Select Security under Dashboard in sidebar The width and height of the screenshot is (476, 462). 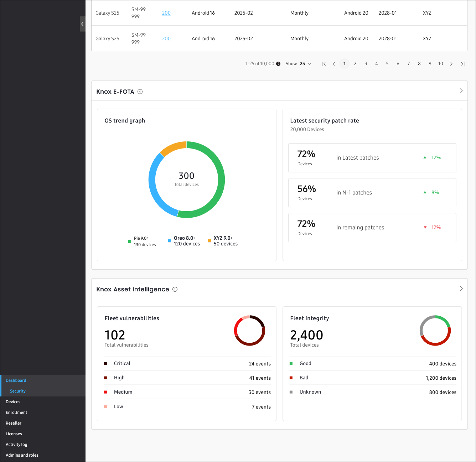(17, 391)
